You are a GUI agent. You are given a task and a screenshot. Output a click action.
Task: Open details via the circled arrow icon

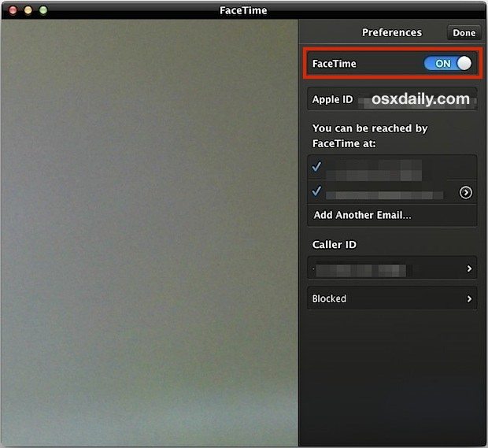466,193
